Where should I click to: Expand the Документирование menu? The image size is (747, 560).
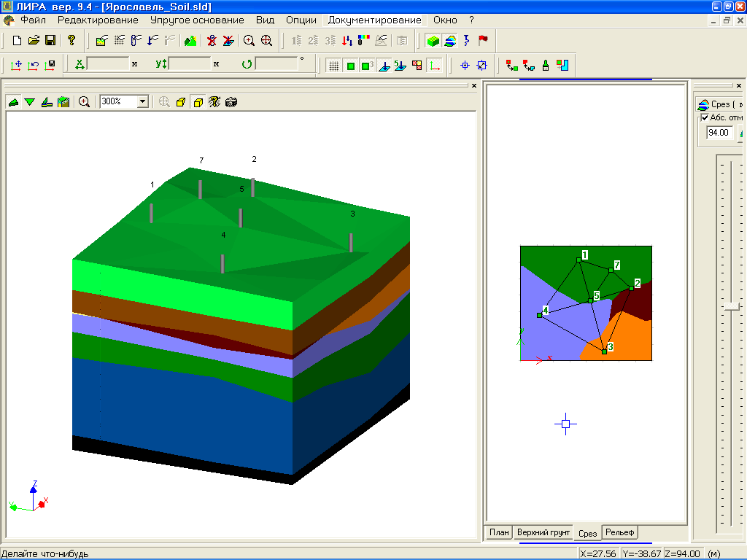(x=374, y=20)
